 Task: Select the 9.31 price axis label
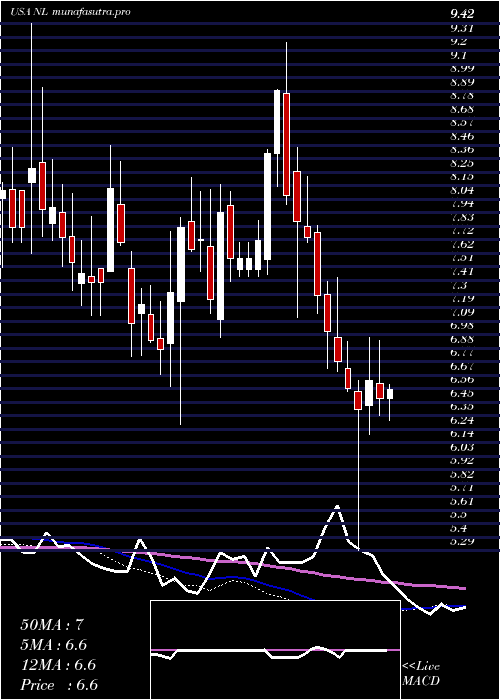tap(462, 28)
